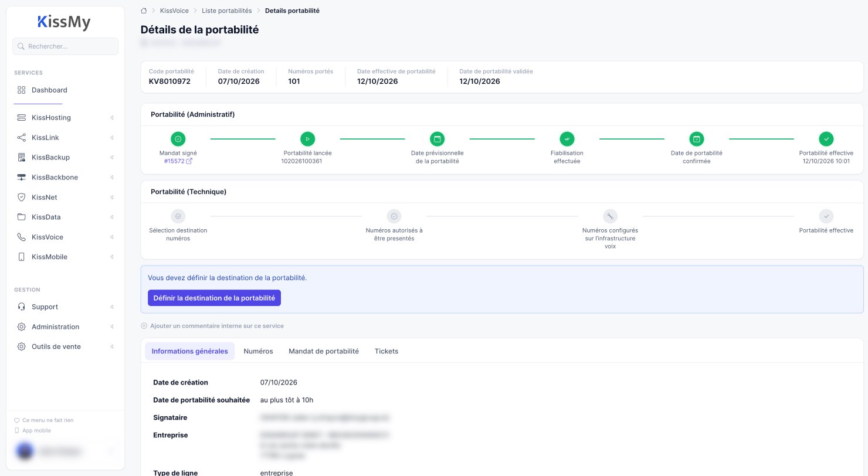Click Numéros autorisés step icon
Screen dimensions: 868x476
click(x=394, y=216)
